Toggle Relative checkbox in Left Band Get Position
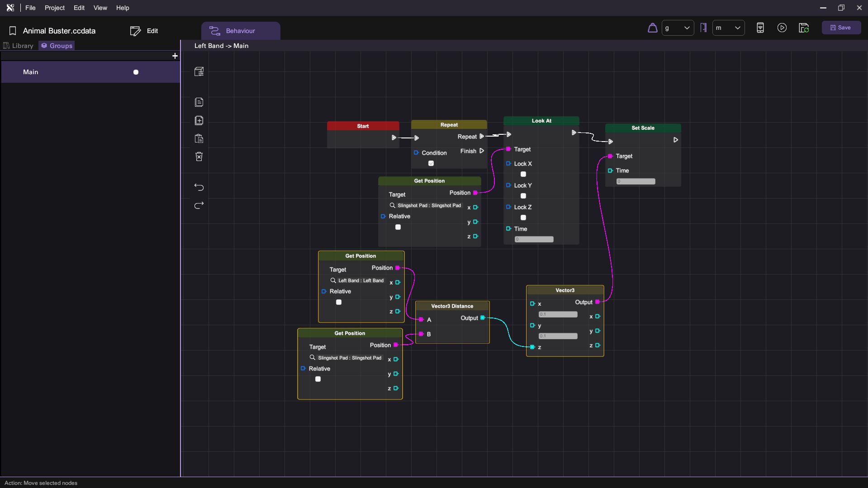Viewport: 868px width, 488px height. coord(339,302)
